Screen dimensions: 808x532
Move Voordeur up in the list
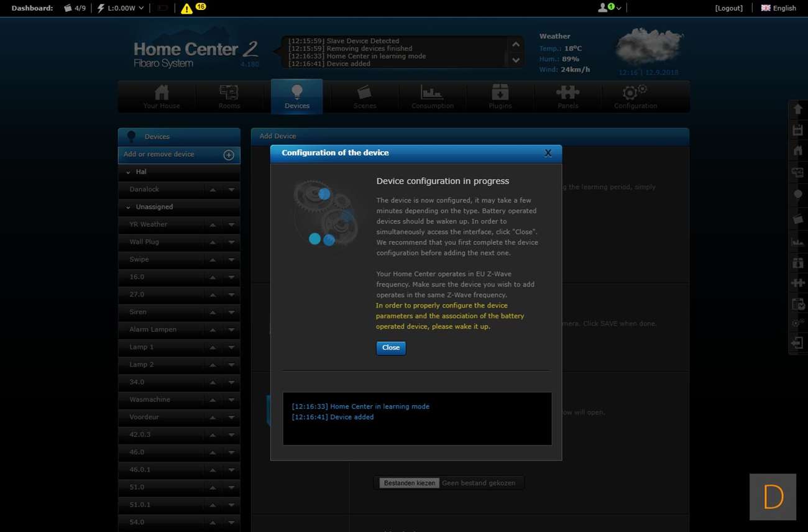pyautogui.click(x=213, y=417)
